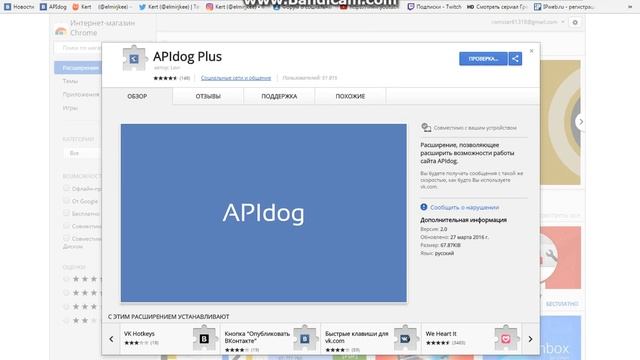Screen dimensions: 640x360
Task: Click the Размер 67.87KB text
Action: point(440,245)
